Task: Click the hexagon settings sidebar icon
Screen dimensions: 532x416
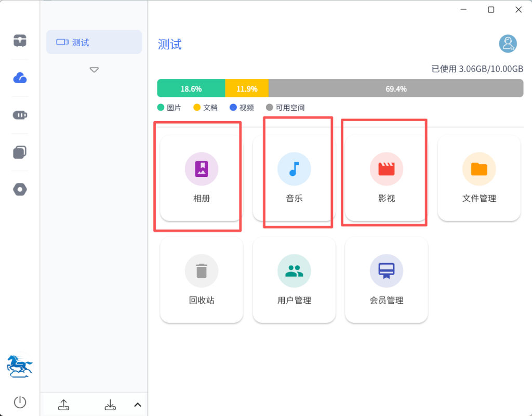Action: coord(20,190)
